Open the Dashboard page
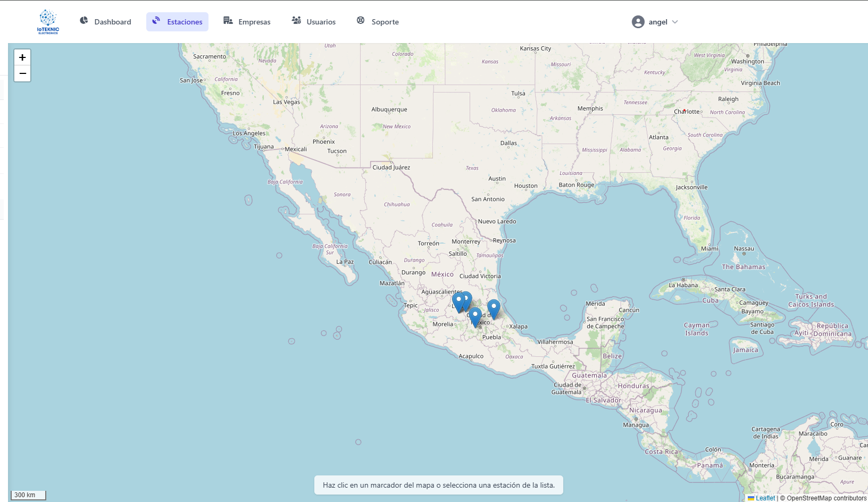Viewport: 868px width, 502px height. tap(105, 22)
